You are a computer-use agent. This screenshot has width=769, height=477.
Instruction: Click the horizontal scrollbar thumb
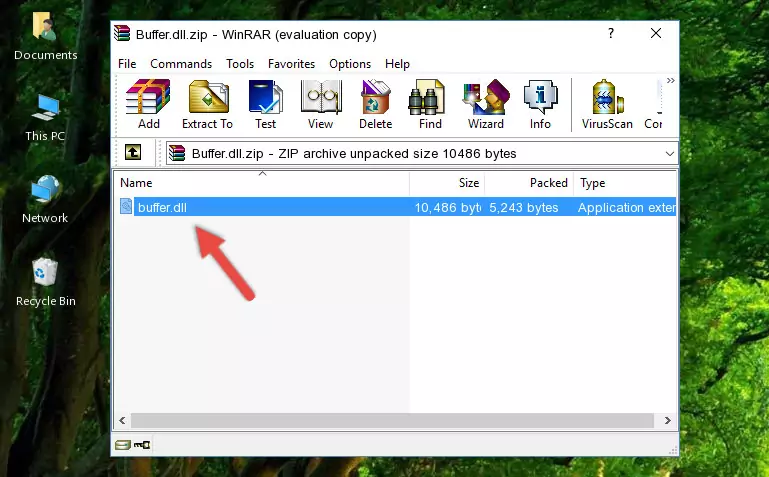[392, 420]
